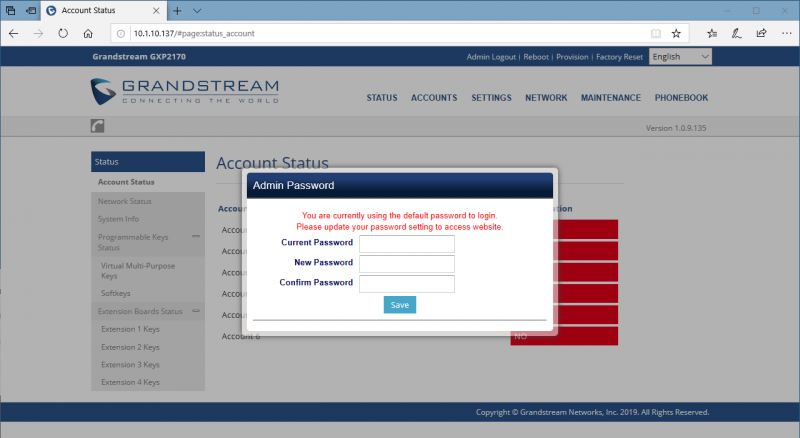Click the New Password field

(x=407, y=264)
